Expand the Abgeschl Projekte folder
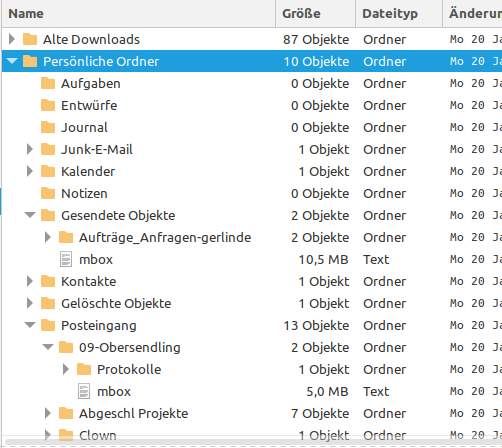502x448 pixels. [x=48, y=413]
